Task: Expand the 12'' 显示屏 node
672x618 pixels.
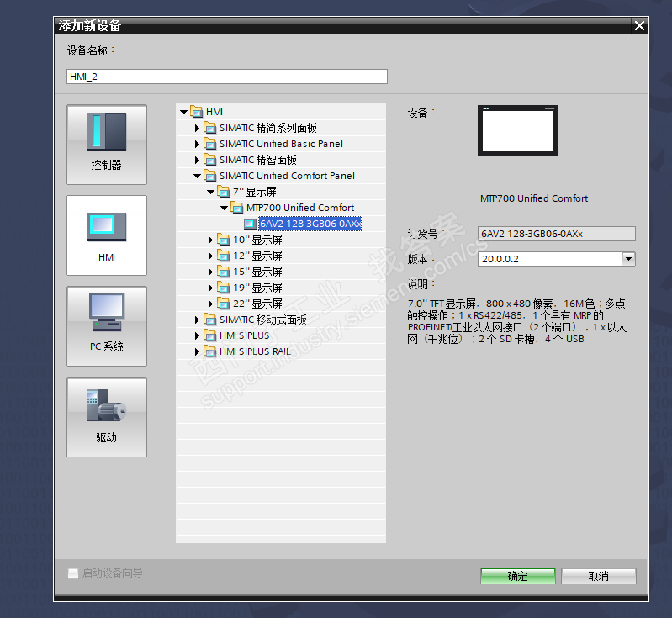Action: point(210,256)
